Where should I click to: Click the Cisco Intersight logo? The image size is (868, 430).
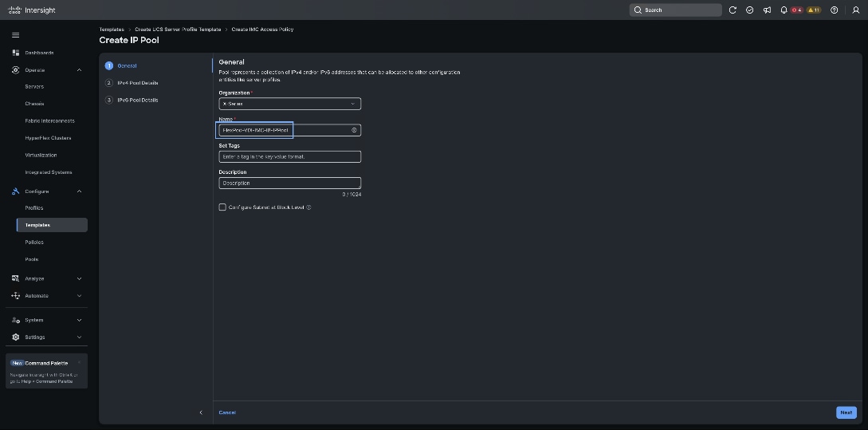(32, 10)
